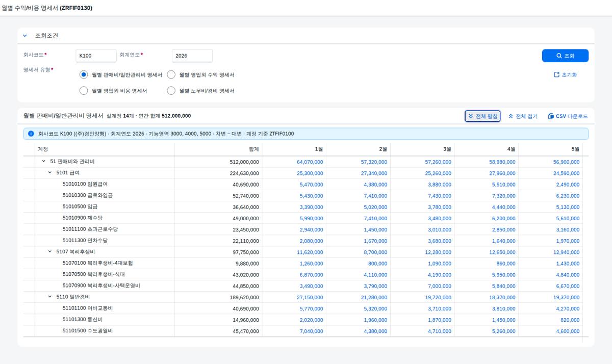The height and width of the screenshot is (364, 612).
Task: Open 3월 amount 4,190,000 for 복리후생비-식대
Action: tap(440, 275)
